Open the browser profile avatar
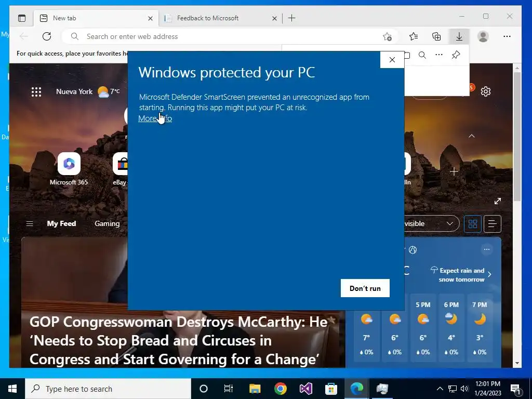The width and height of the screenshot is (532, 399). [x=483, y=36]
